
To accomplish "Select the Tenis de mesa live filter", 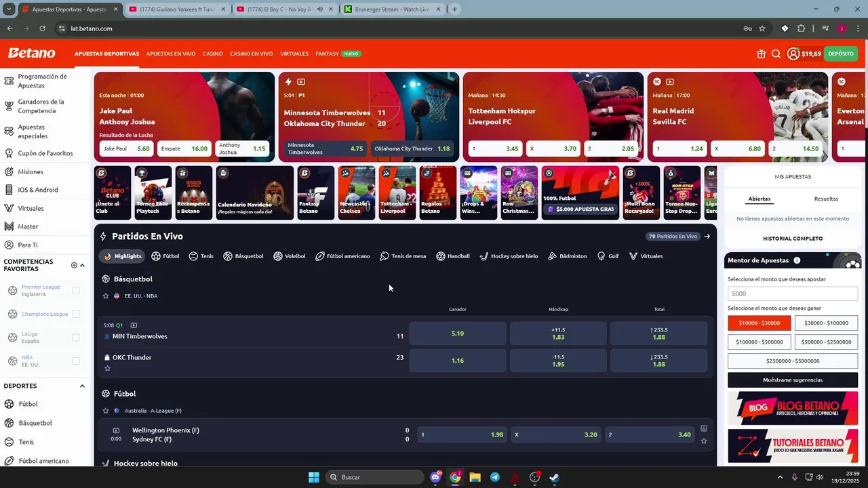I will (x=403, y=256).
